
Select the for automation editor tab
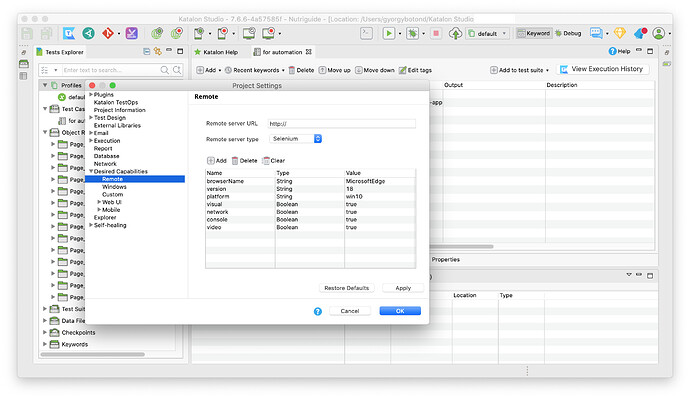282,52
